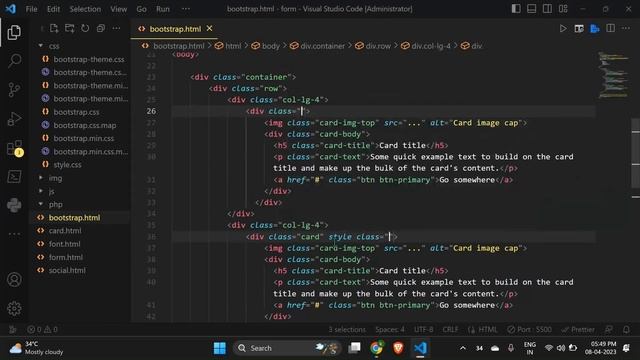
Task: Toggle secondary side bar visibility
Action: pos(547,9)
